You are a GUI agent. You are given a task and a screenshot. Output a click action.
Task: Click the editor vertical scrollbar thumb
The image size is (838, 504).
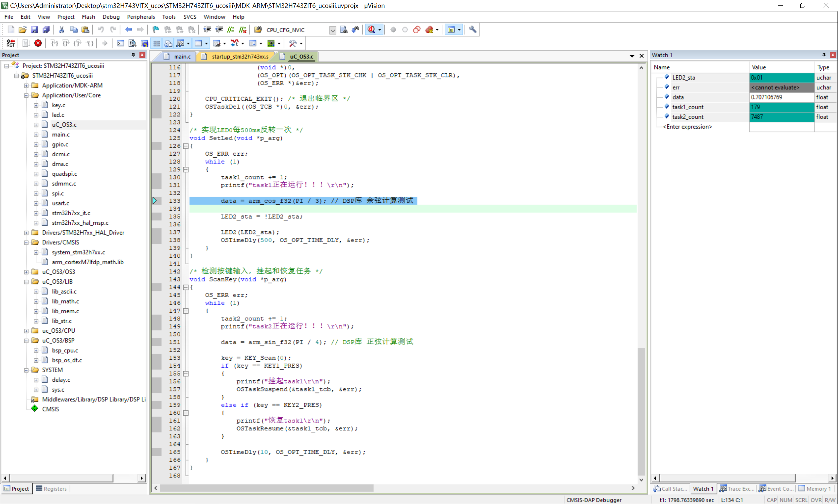[x=641, y=412]
